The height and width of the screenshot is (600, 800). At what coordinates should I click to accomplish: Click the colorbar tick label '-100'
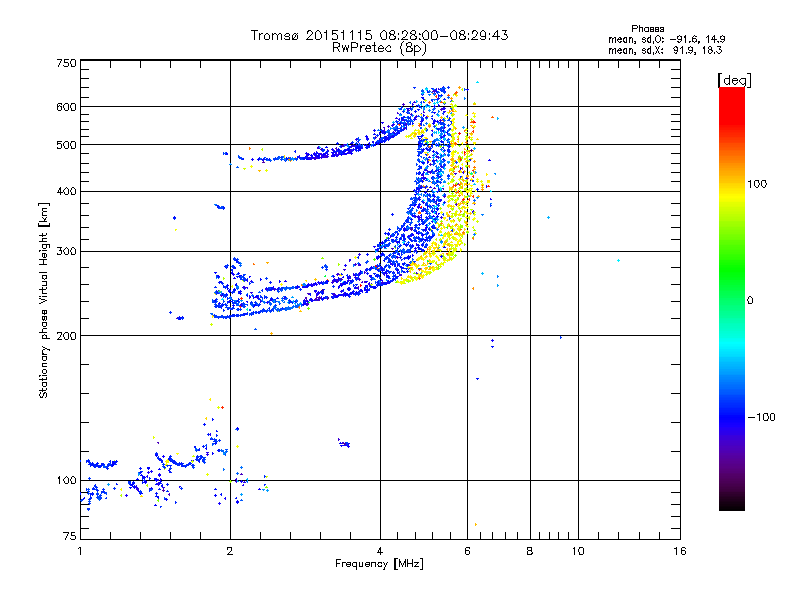762,417
